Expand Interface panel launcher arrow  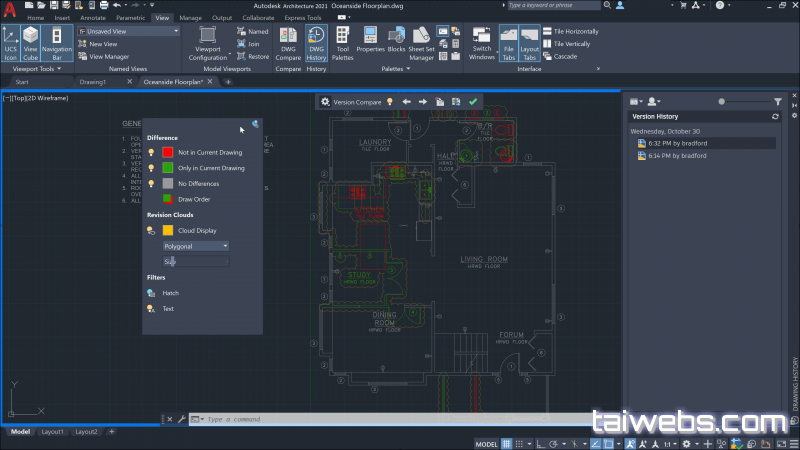[598, 69]
